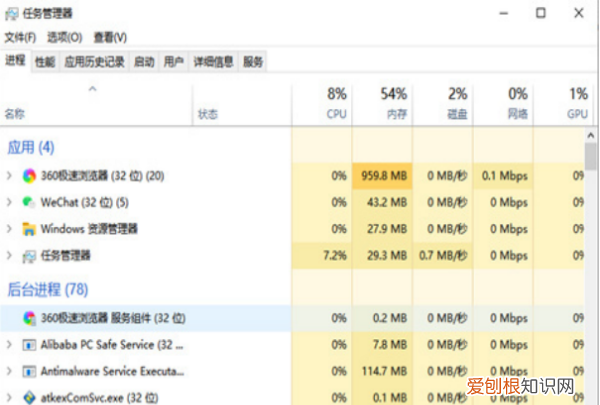This screenshot has width=600, height=405.
Task: Click the 0.1 Mbps network cell
Action: (503, 176)
